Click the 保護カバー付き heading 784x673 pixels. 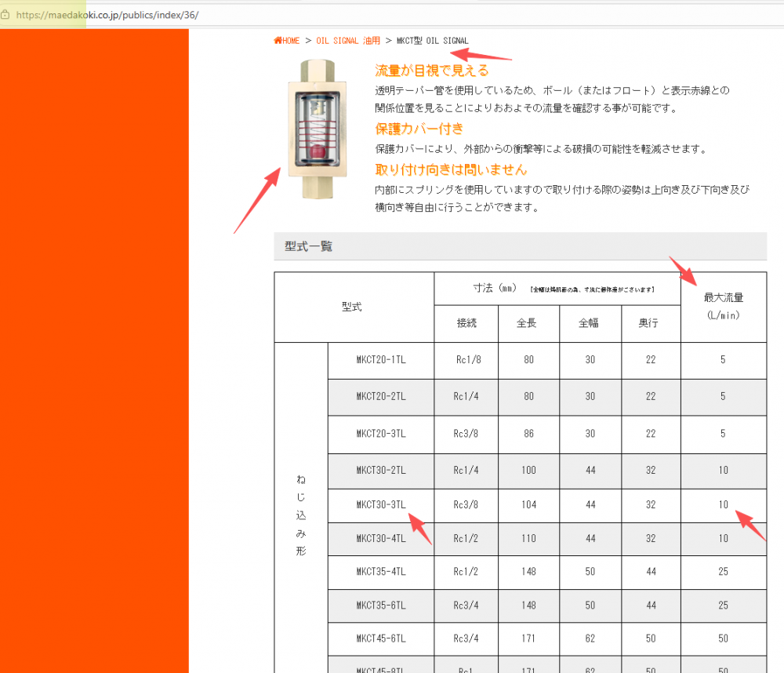pyautogui.click(x=419, y=129)
